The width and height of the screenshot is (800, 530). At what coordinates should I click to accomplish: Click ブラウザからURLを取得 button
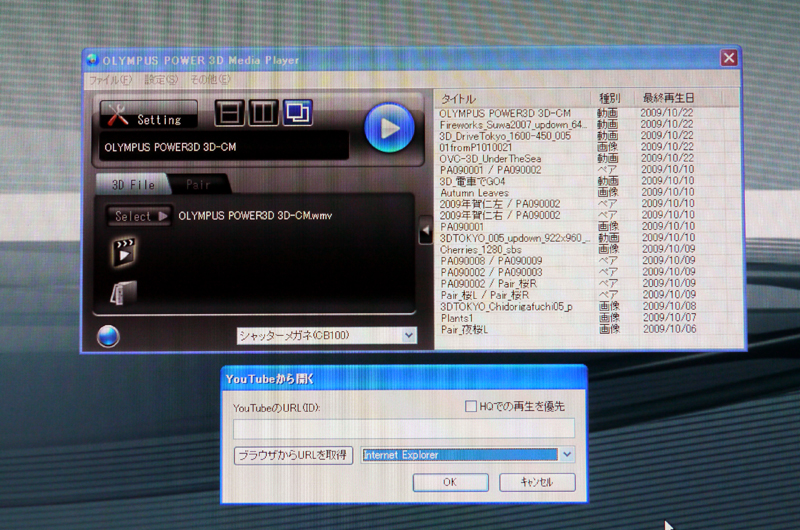click(x=293, y=455)
